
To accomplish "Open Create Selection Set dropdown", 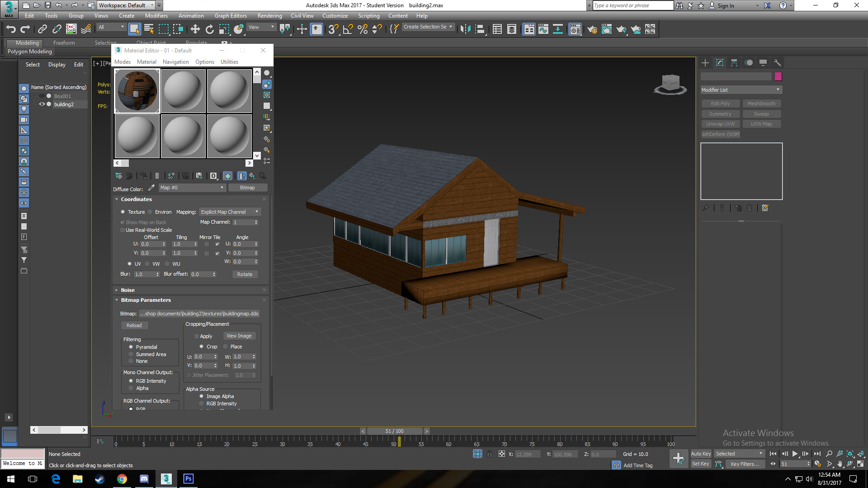I will pyautogui.click(x=428, y=27).
